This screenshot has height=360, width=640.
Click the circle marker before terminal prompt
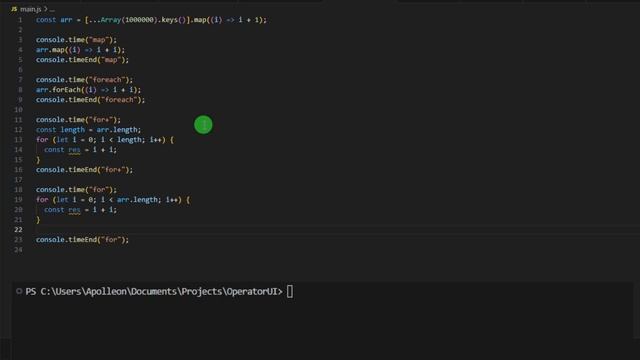pyautogui.click(x=19, y=291)
